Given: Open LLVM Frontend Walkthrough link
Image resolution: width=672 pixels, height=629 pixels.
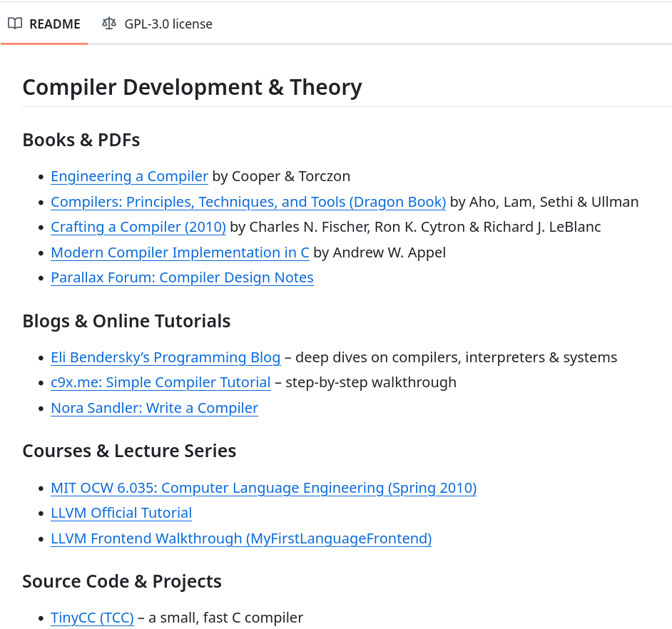Looking at the screenshot, I should coord(241,538).
